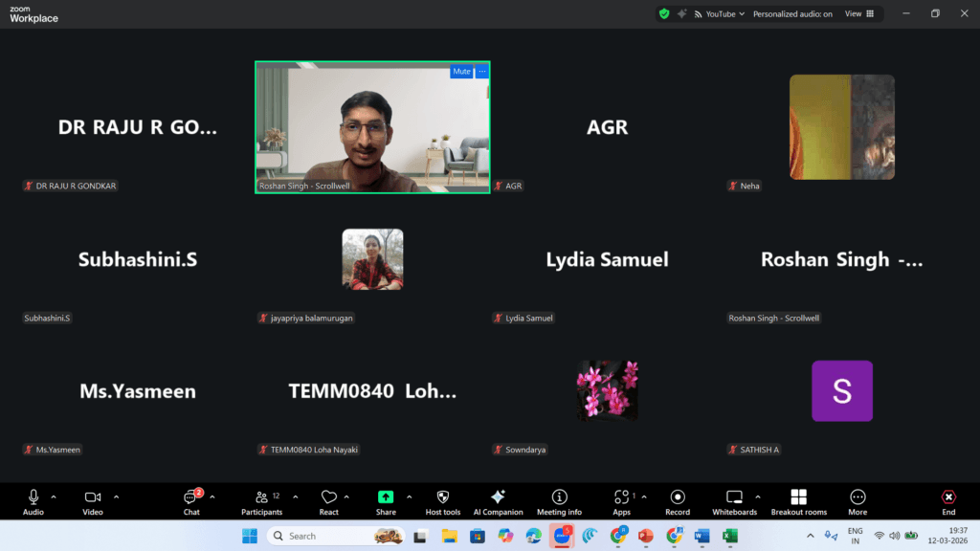Click the Windows search field in the taskbar
This screenshot has width=980, height=551.
[x=335, y=536]
